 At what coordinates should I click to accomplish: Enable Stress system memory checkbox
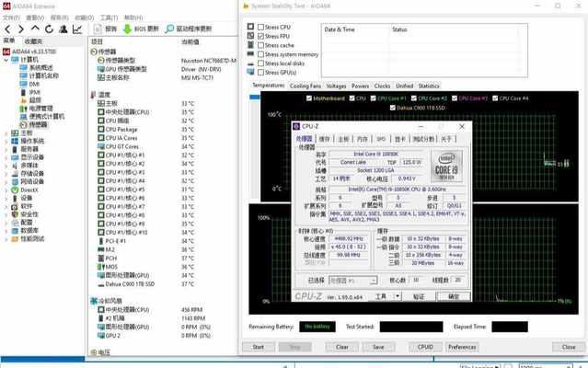(x=260, y=54)
